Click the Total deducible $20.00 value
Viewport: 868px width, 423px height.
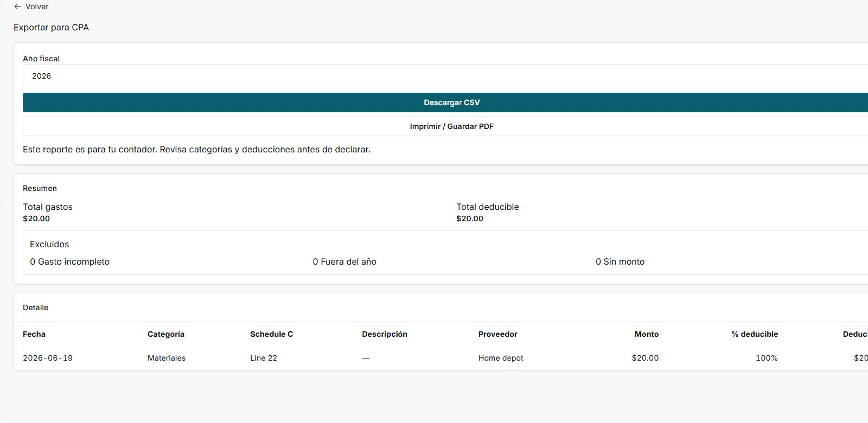(x=470, y=219)
